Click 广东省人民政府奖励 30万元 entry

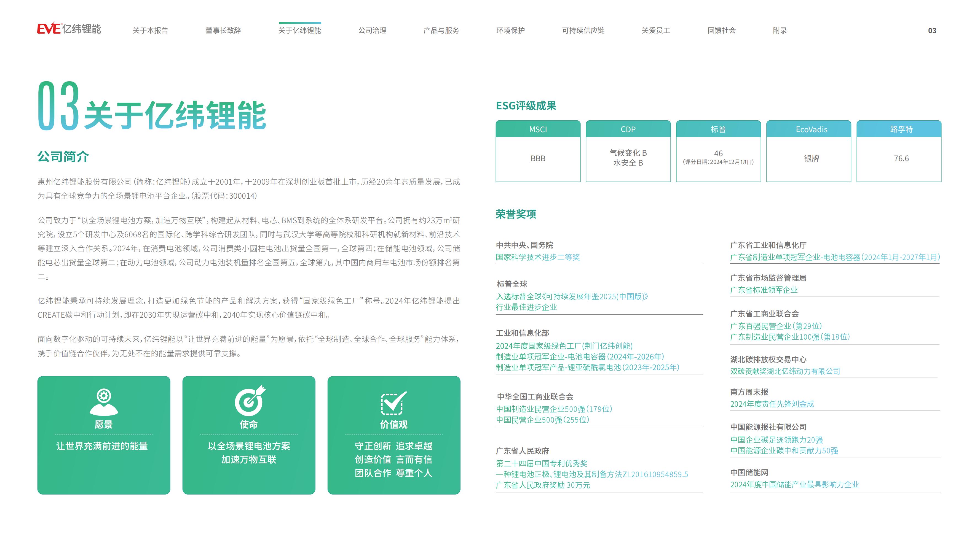coord(543,485)
